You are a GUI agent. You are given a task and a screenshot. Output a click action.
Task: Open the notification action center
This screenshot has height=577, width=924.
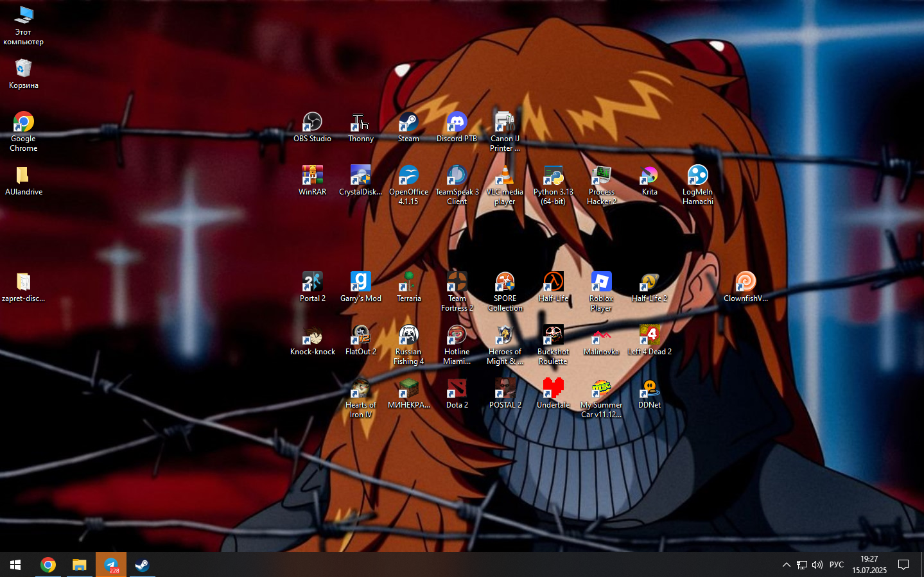(903, 565)
